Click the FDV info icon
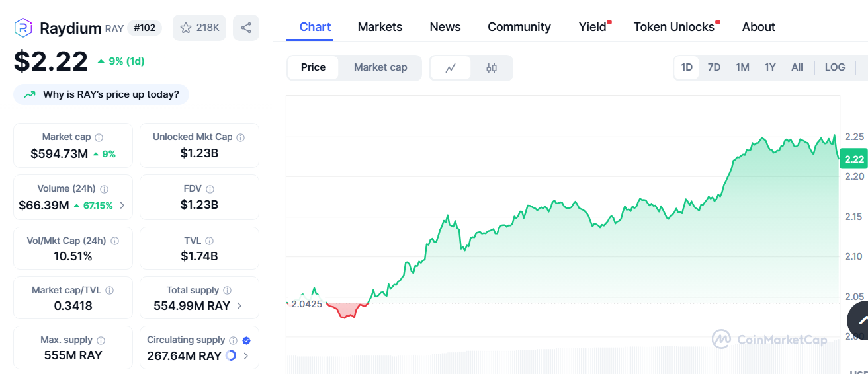The image size is (868, 374). 210,189
